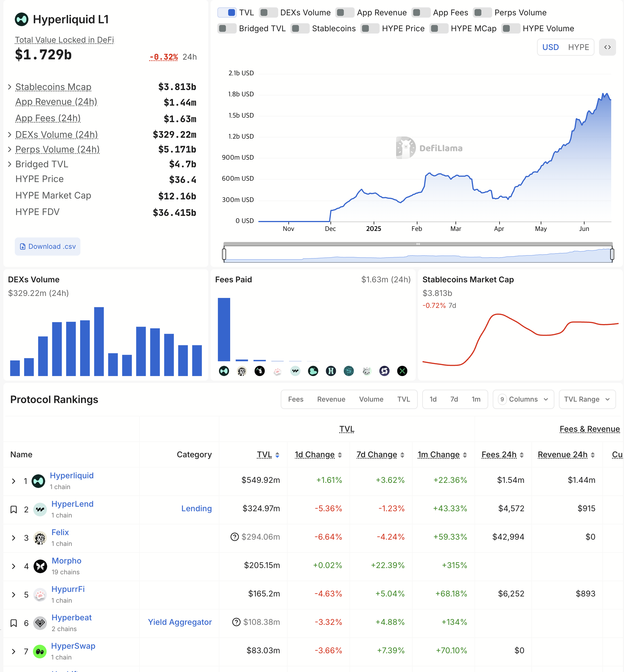This screenshot has width=624, height=672.
Task: Click the Morpho protocol logo icon
Action: click(x=40, y=566)
